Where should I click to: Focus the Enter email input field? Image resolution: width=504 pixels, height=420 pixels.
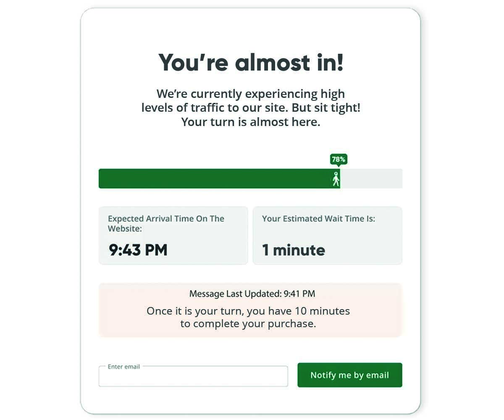click(193, 377)
